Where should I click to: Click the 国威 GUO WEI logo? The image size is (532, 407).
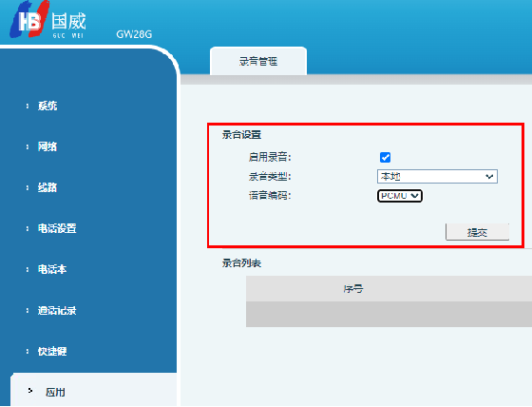click(x=47, y=20)
